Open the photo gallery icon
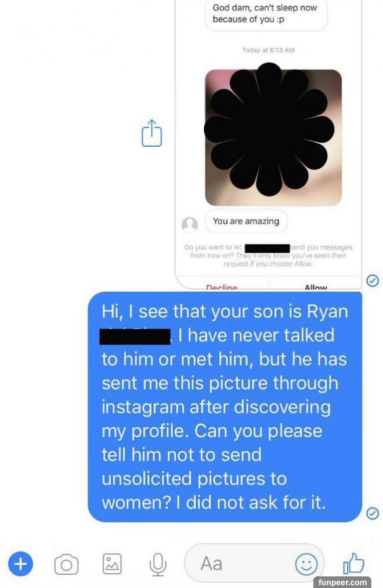Image resolution: width=383 pixels, height=588 pixels. click(112, 564)
